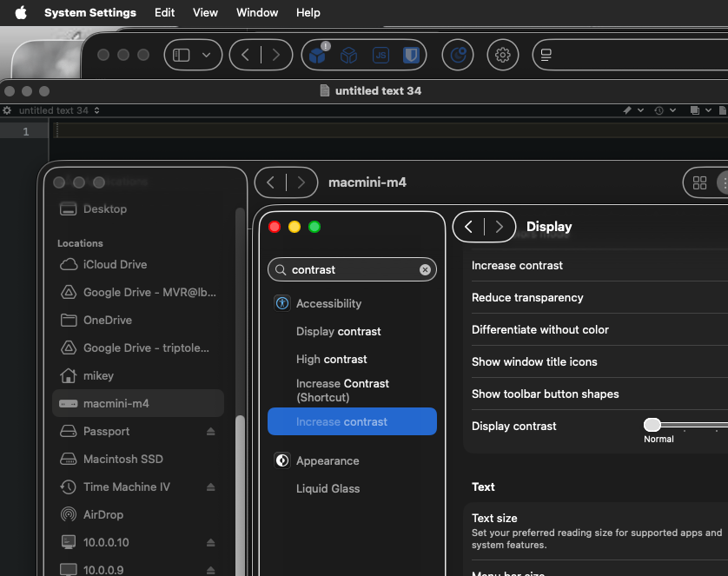Viewport: 728px width, 576px height.
Task: Open iCloud Drive in Finder sidebar
Action: click(138, 265)
